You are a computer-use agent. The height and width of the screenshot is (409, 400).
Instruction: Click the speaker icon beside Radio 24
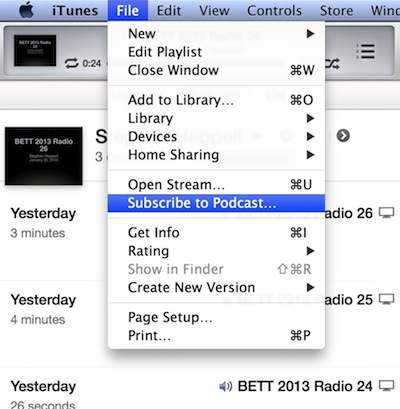coord(226,387)
